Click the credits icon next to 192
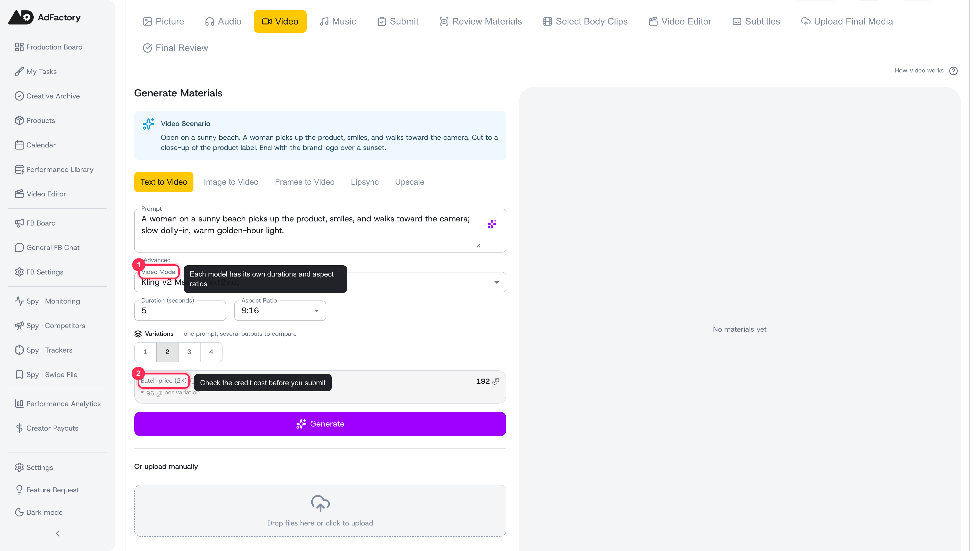The image size is (980, 551). (x=496, y=381)
